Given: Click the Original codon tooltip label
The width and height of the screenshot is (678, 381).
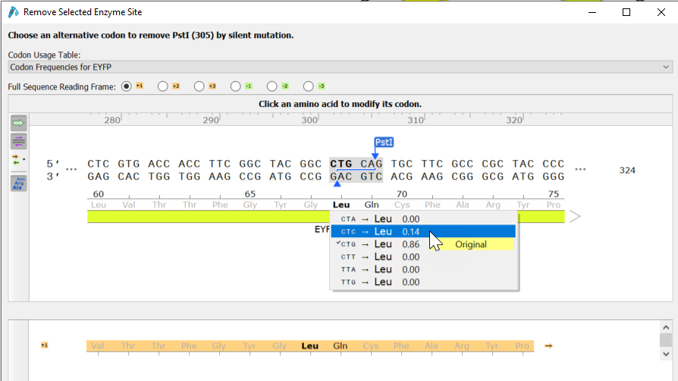Looking at the screenshot, I should point(471,244).
